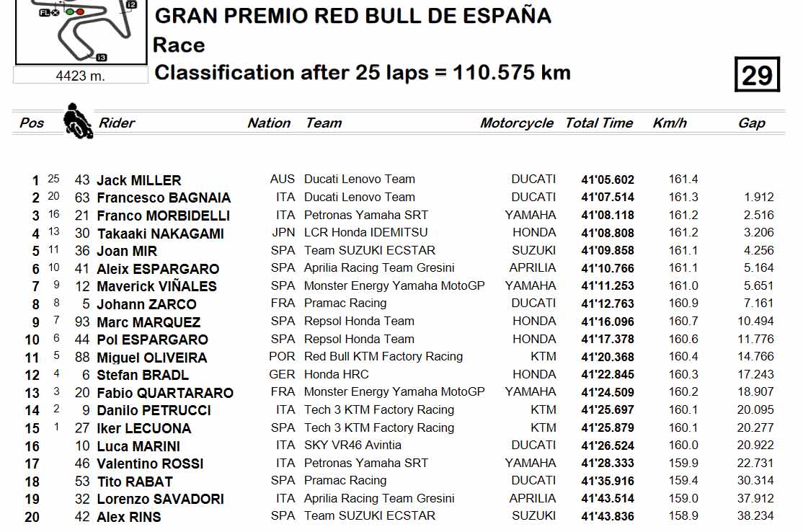Click the Nation column header
The image size is (803, 532).
point(269,123)
